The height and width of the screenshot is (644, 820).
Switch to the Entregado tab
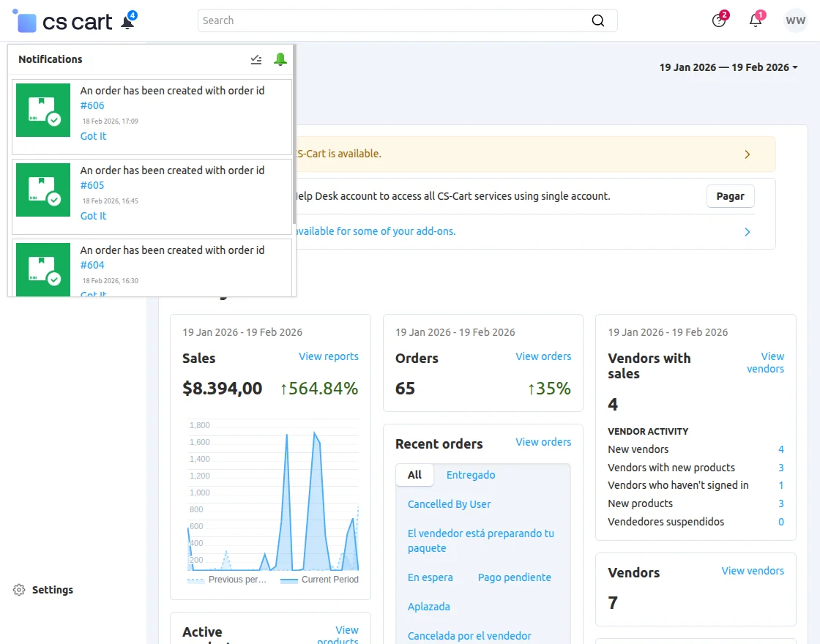[471, 475]
